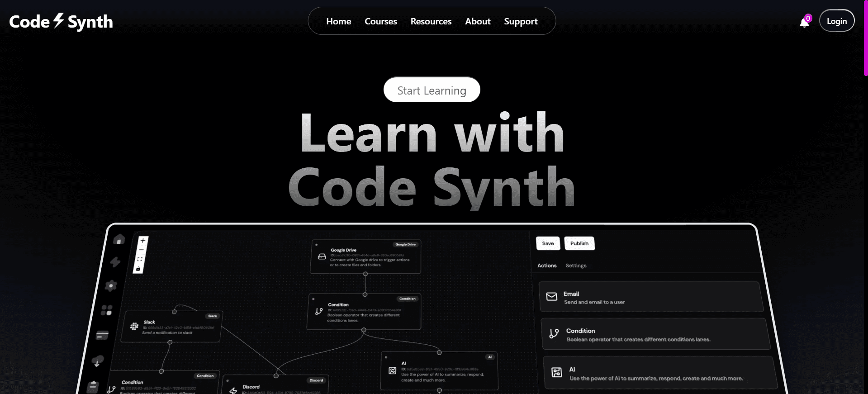The image size is (868, 394).
Task: Open the About nav item
Action: pyautogui.click(x=478, y=21)
